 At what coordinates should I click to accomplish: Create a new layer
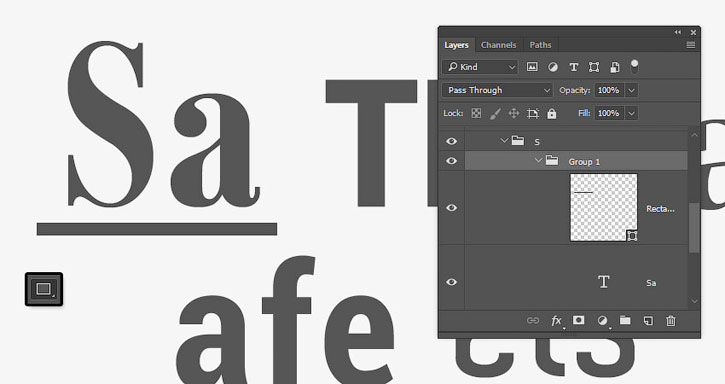[x=648, y=320]
